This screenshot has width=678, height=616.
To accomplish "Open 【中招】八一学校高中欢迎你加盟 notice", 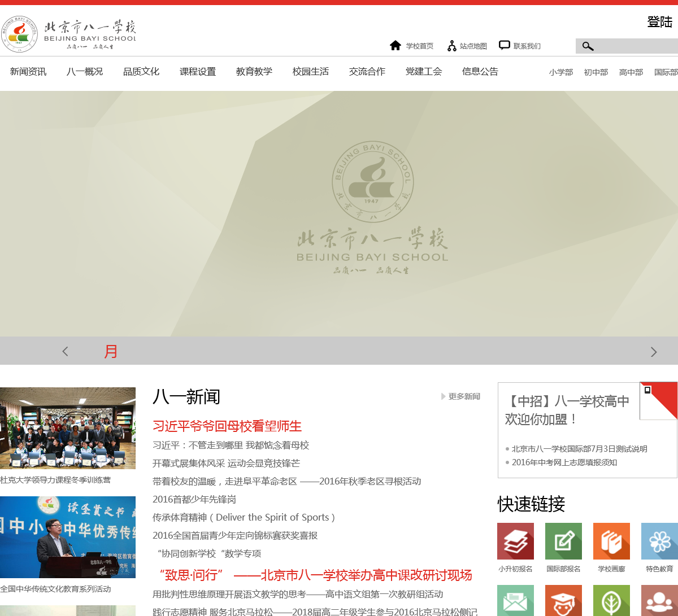I will pyautogui.click(x=567, y=410).
